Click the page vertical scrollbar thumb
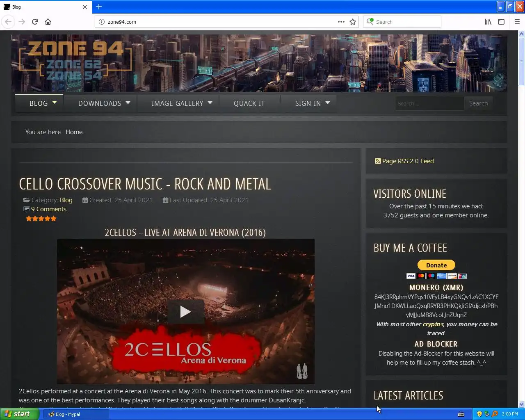Viewport: 525px width, 420px height. [x=521, y=62]
